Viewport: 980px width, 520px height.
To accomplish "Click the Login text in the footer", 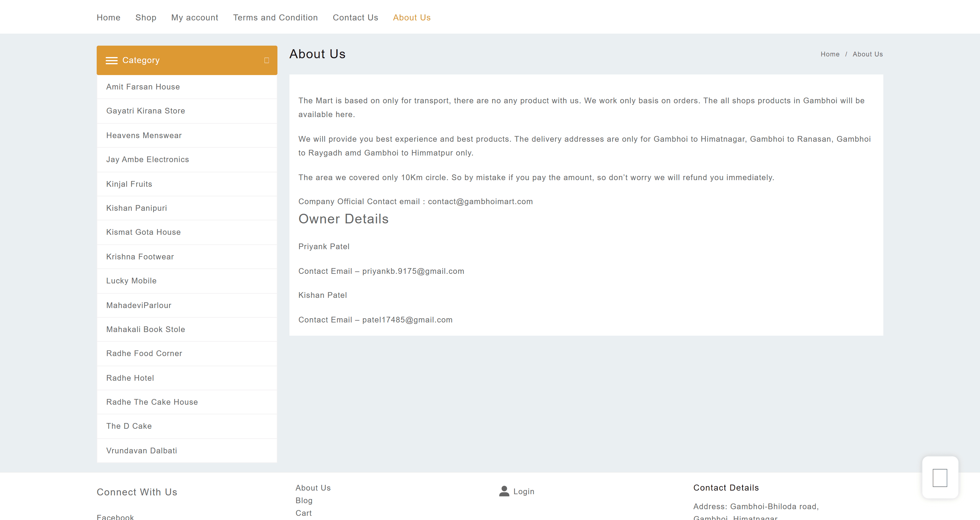I will click(x=524, y=491).
